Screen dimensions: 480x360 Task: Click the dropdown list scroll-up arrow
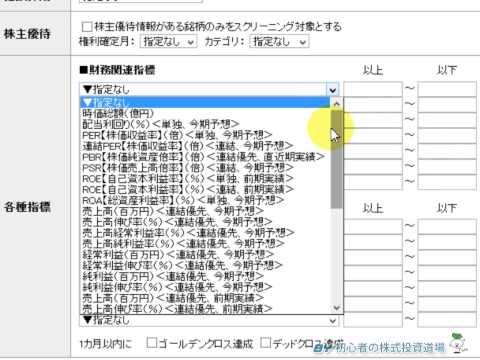(x=336, y=104)
